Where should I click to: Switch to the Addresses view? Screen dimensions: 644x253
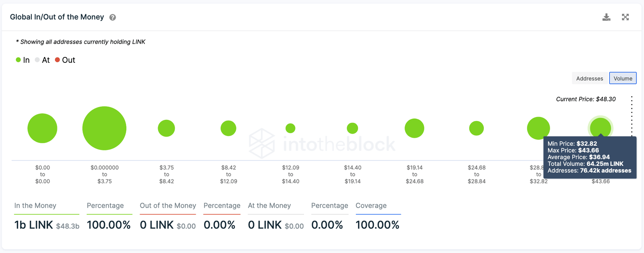tap(589, 78)
